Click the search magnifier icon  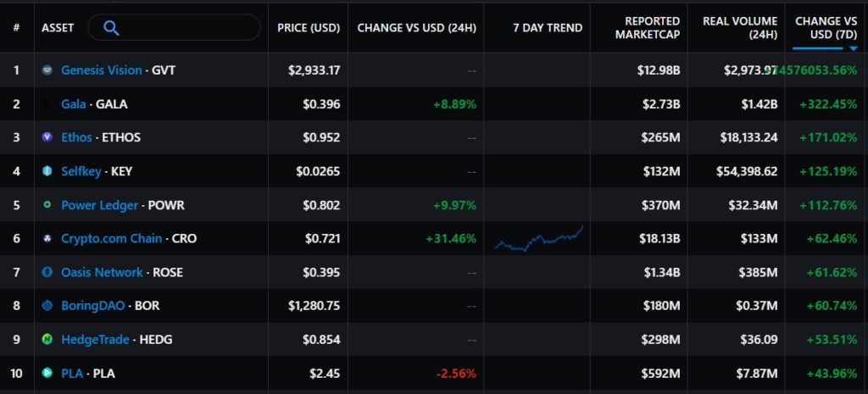point(111,28)
